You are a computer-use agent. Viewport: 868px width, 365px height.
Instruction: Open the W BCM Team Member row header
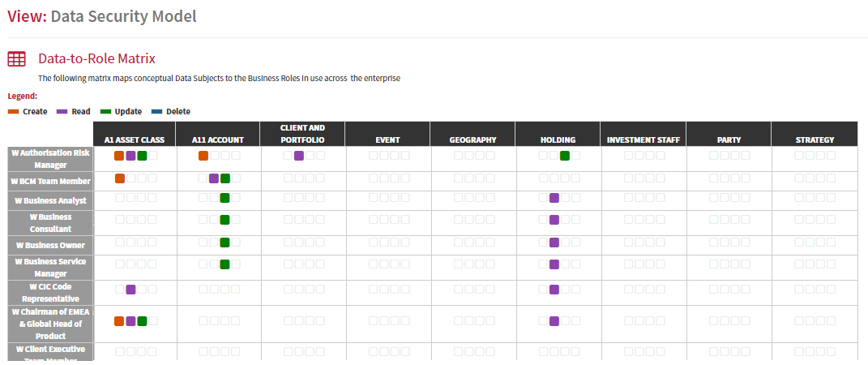(50, 181)
